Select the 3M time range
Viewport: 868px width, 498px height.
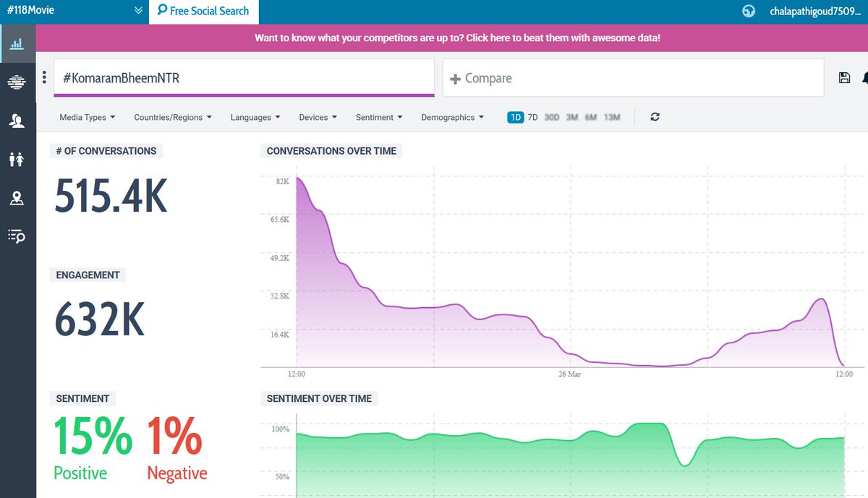pos(572,117)
